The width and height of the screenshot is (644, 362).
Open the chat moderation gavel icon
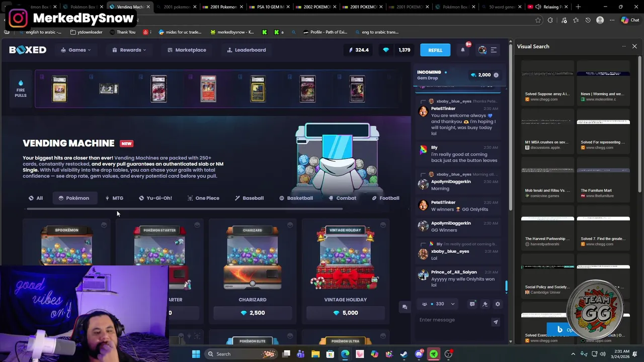pos(485,304)
